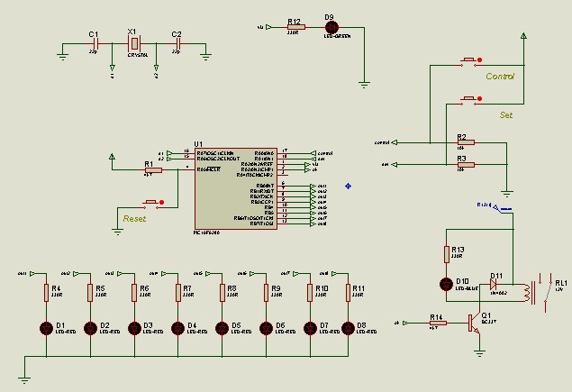Select diode D11 beside the relay
This screenshot has width=572, height=392.
click(495, 283)
